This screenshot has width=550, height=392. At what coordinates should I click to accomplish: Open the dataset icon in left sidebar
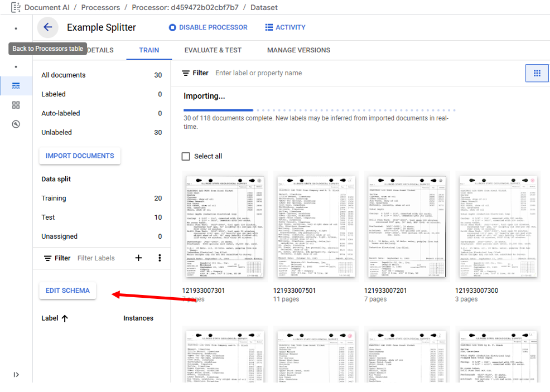[16, 86]
